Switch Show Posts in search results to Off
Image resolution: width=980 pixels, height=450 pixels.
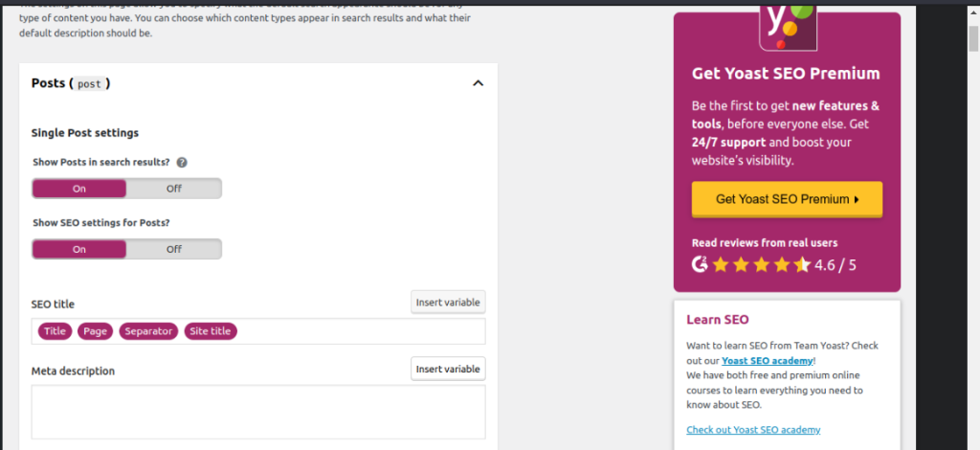coord(173,189)
